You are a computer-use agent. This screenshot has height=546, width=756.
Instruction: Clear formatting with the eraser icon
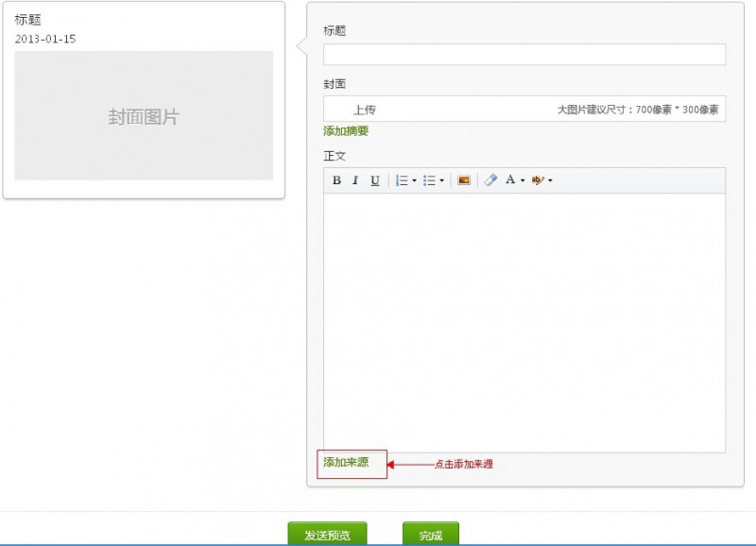pyautogui.click(x=490, y=179)
